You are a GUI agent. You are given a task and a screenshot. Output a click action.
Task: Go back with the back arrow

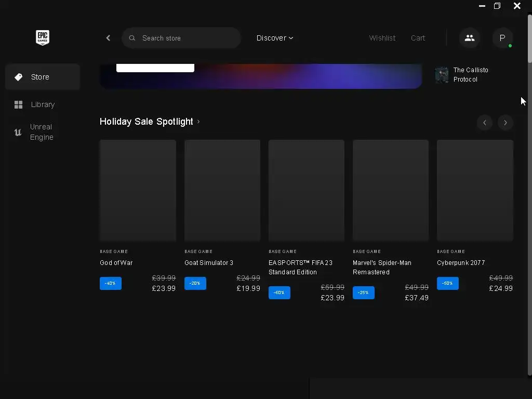point(108,38)
